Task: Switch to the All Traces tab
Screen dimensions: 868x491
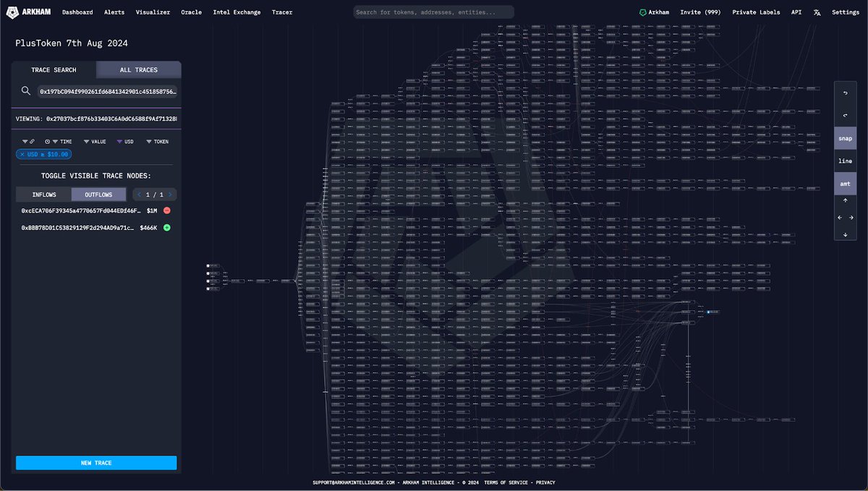Action: click(139, 70)
